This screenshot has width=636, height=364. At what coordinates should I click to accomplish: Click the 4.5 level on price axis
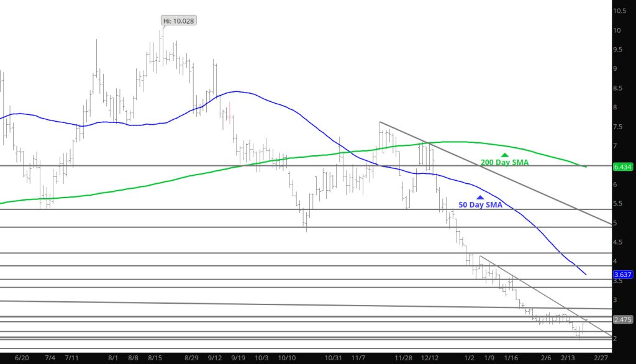click(x=617, y=242)
